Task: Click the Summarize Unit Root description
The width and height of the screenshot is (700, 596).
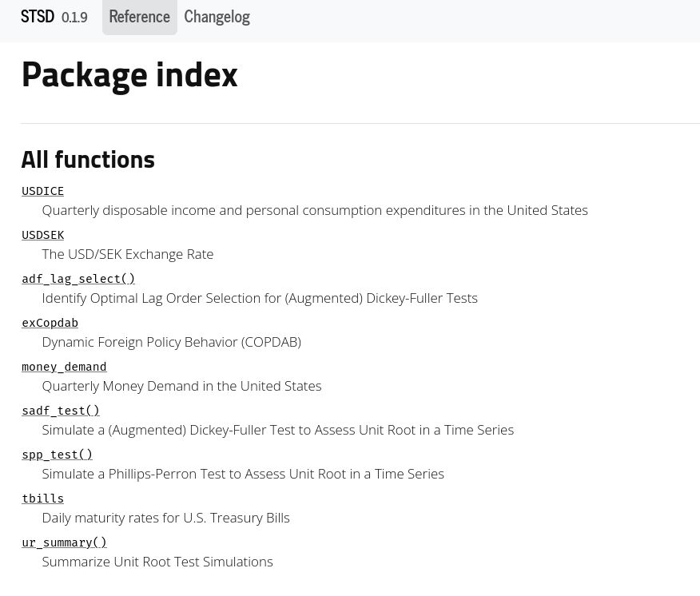Action: 157,562
